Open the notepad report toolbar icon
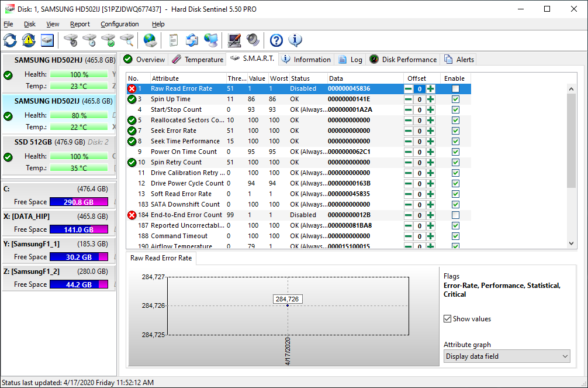The width and height of the screenshot is (588, 388). [173, 40]
